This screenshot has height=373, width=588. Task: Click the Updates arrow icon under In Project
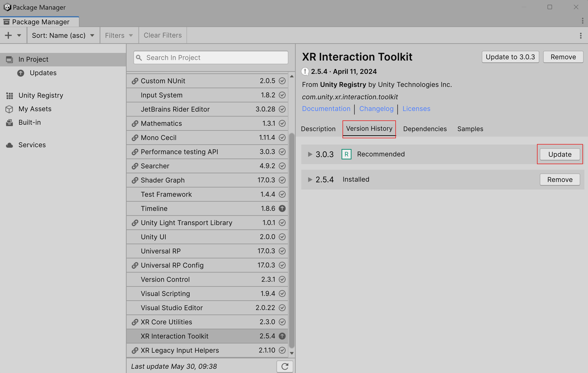pyautogui.click(x=21, y=73)
